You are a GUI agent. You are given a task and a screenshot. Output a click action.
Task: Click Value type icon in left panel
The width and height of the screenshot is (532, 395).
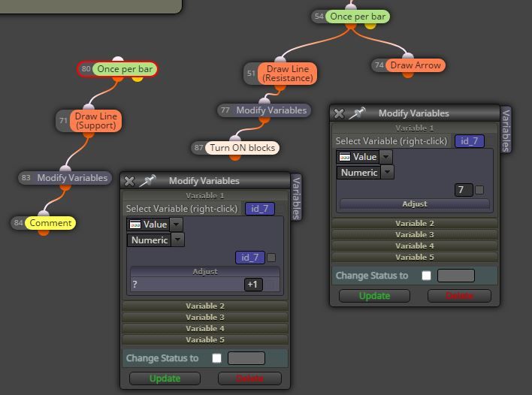[x=135, y=225]
